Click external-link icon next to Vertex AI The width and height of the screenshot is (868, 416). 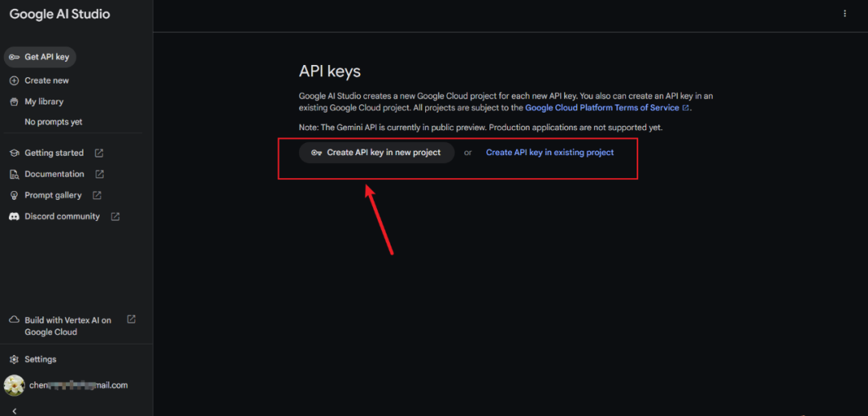tap(131, 319)
